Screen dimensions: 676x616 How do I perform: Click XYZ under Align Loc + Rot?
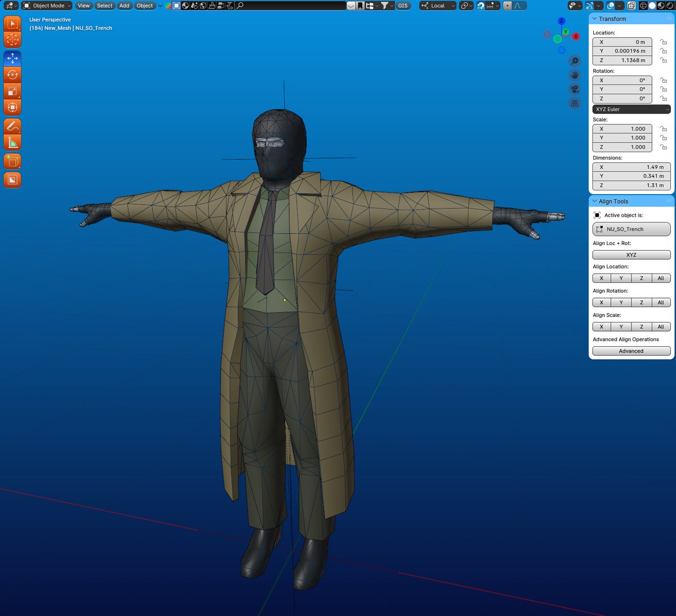[631, 255]
